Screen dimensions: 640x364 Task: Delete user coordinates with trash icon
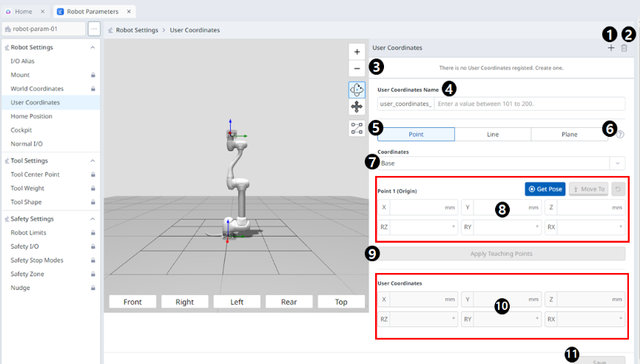624,48
